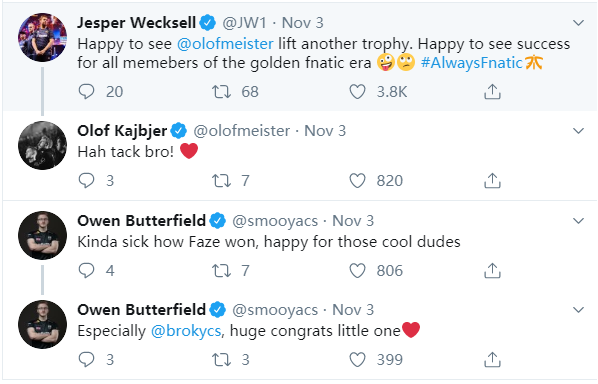Open the chevron menu on 'Kinda sick' tweet
This screenshot has height=384, width=598.
tap(579, 221)
